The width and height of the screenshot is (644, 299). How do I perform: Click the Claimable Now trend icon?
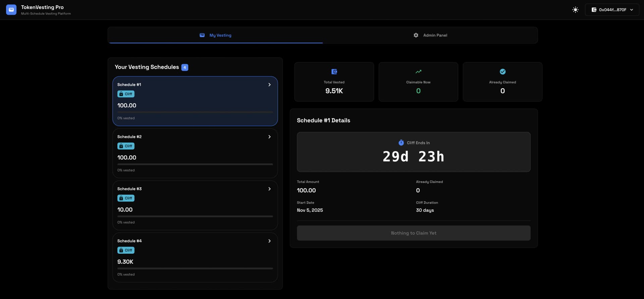tap(418, 71)
